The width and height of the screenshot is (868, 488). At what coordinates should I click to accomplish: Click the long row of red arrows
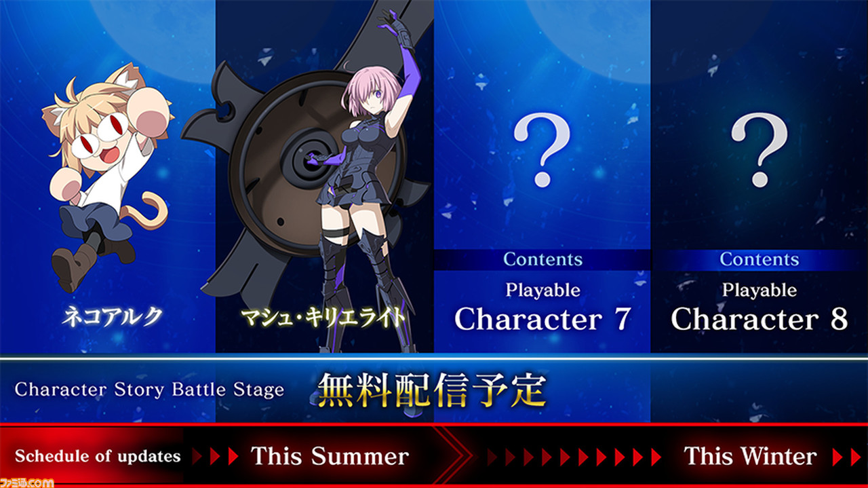point(574,456)
